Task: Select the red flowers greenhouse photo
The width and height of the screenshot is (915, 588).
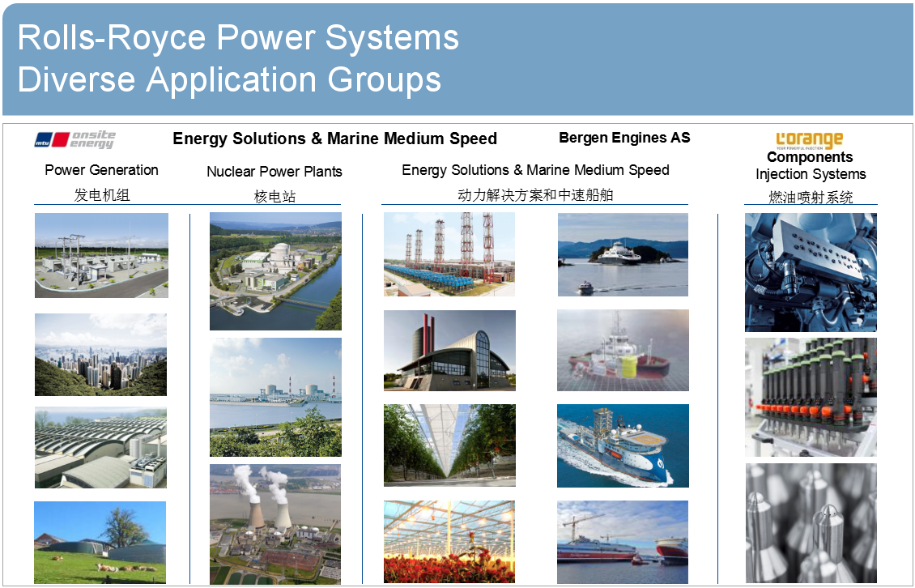Action: pyautogui.click(x=449, y=541)
